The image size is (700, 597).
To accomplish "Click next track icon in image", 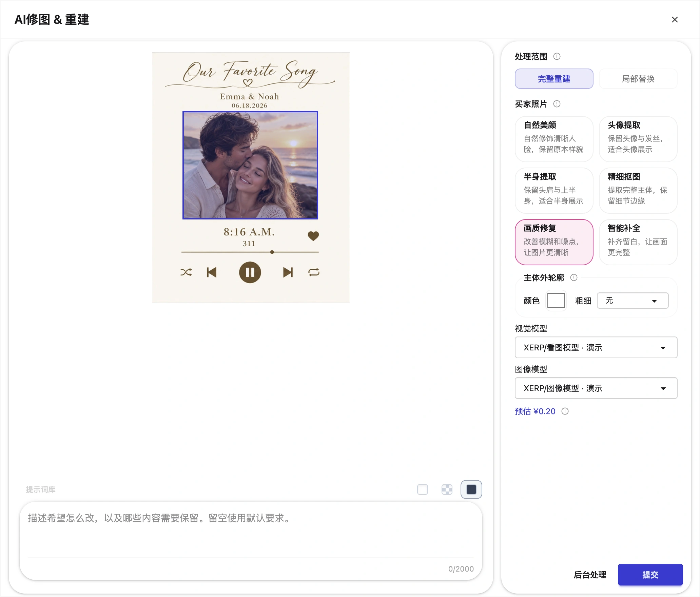I will pos(288,272).
